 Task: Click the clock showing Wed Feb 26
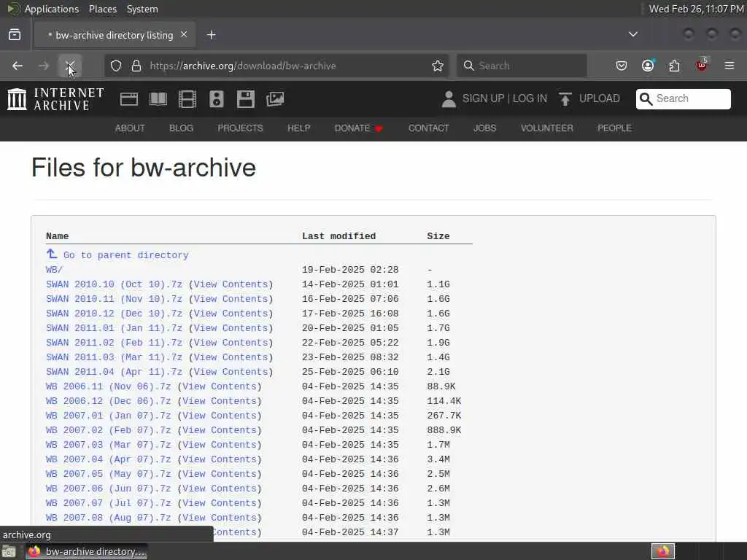tap(697, 9)
